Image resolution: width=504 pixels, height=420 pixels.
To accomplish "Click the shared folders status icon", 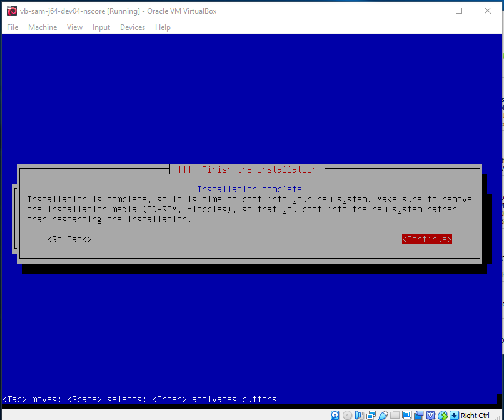I will pyautogui.click(x=394, y=414).
